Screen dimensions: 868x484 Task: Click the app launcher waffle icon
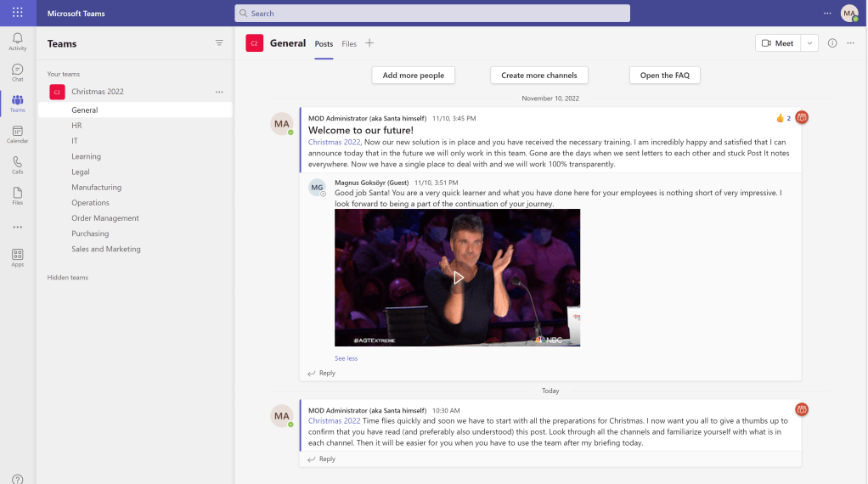pos(17,13)
